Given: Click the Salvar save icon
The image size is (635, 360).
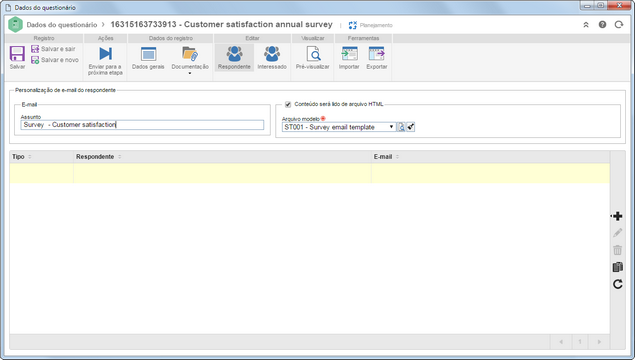Looking at the screenshot, I should [x=17, y=54].
